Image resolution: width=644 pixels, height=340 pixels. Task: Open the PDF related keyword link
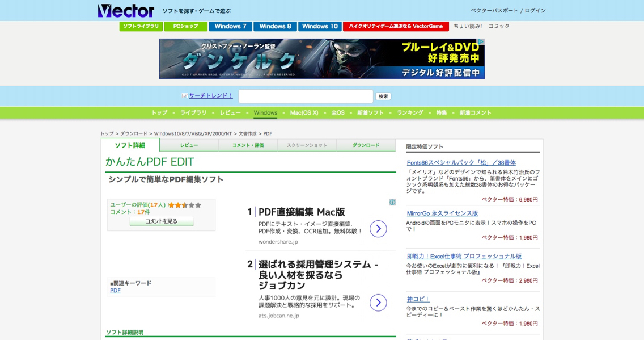click(x=115, y=291)
